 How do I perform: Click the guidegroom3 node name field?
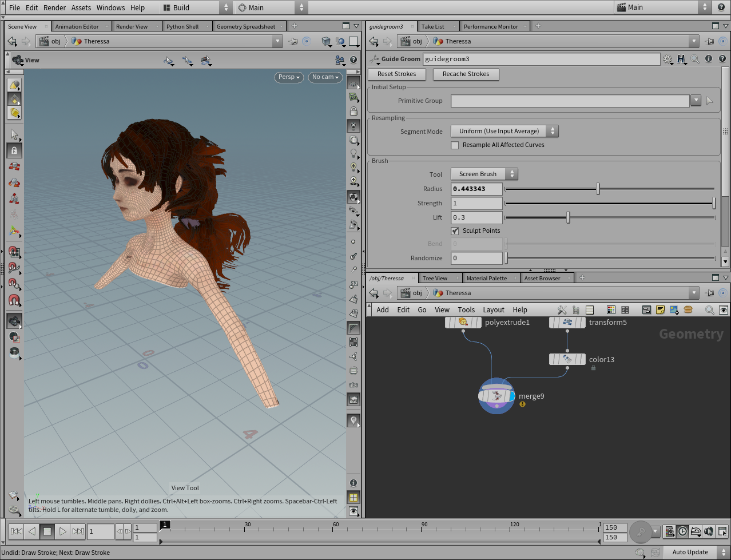(x=541, y=59)
